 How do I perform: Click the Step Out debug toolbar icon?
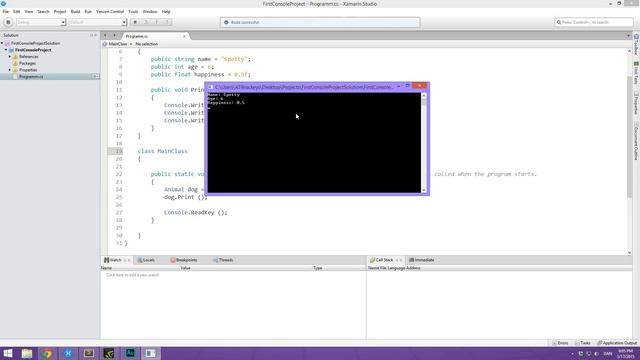tap(167, 22)
